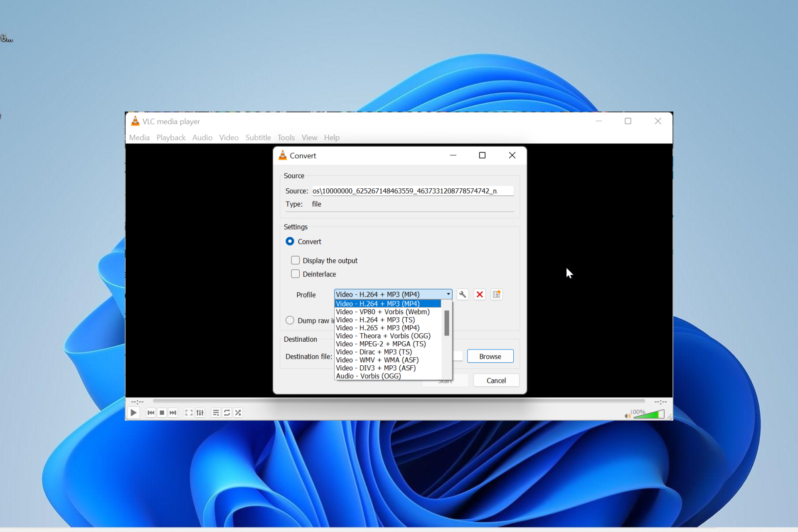Open the View menu

tap(309, 138)
